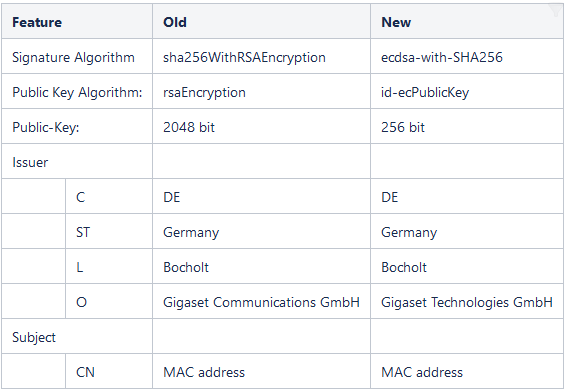Click the Subject section row
567x391 pixels.
point(282,336)
